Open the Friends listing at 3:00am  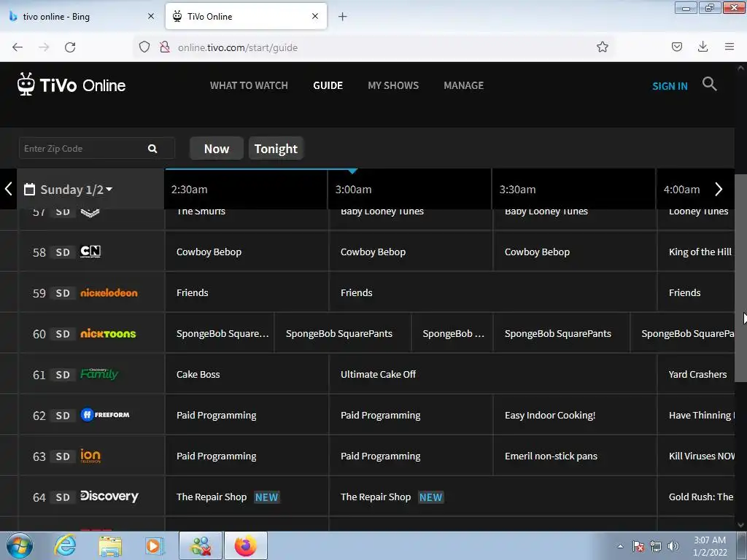(x=492, y=292)
